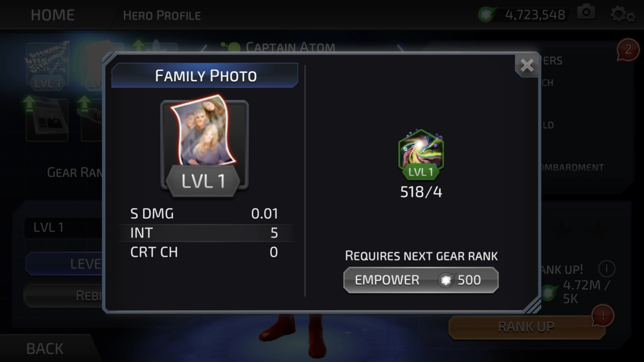Select the first gear slot LVL 1
Viewport: 644px width, 362px height.
[48, 66]
